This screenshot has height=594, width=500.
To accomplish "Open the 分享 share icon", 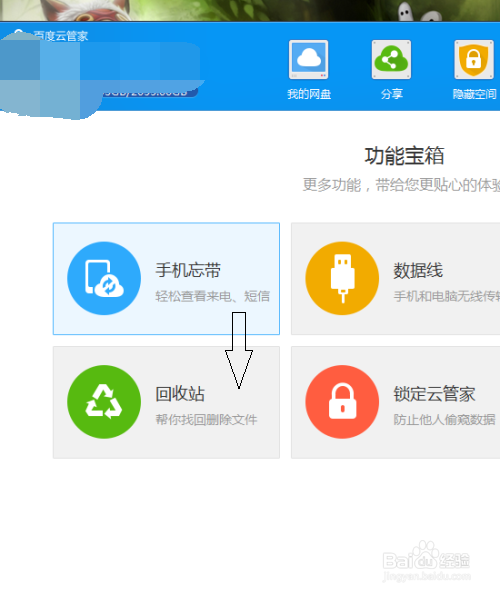I will [x=391, y=59].
